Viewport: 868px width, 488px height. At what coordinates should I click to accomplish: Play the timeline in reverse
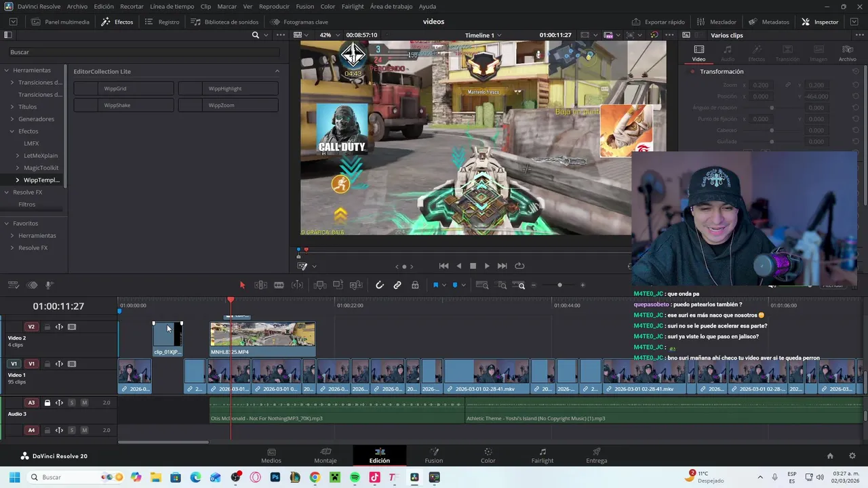click(459, 266)
